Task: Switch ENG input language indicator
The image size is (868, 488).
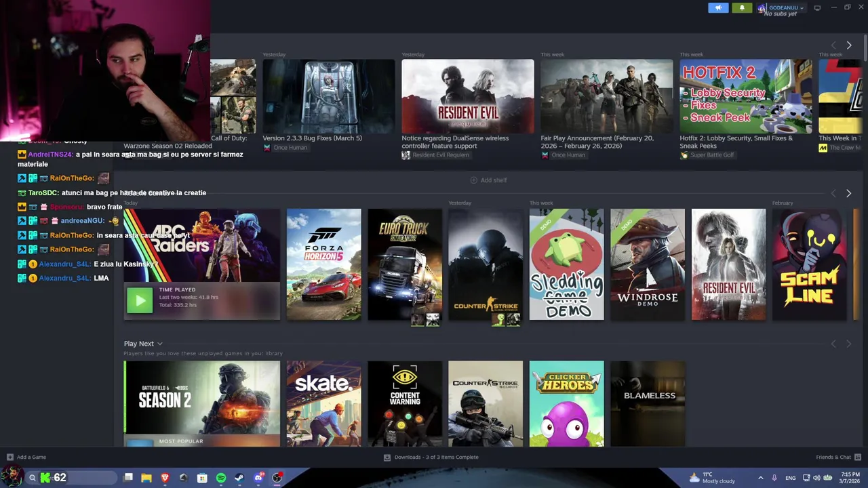Action: 791,478
